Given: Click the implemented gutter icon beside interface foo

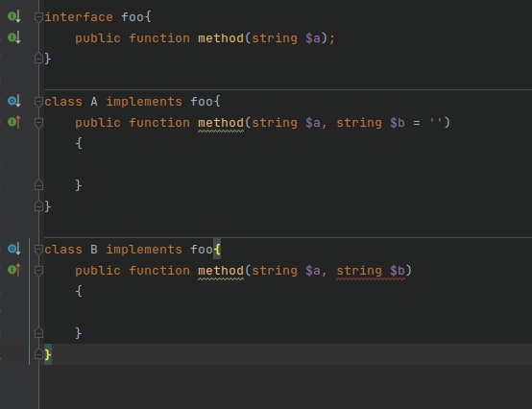Looking at the screenshot, I should coord(14,16).
